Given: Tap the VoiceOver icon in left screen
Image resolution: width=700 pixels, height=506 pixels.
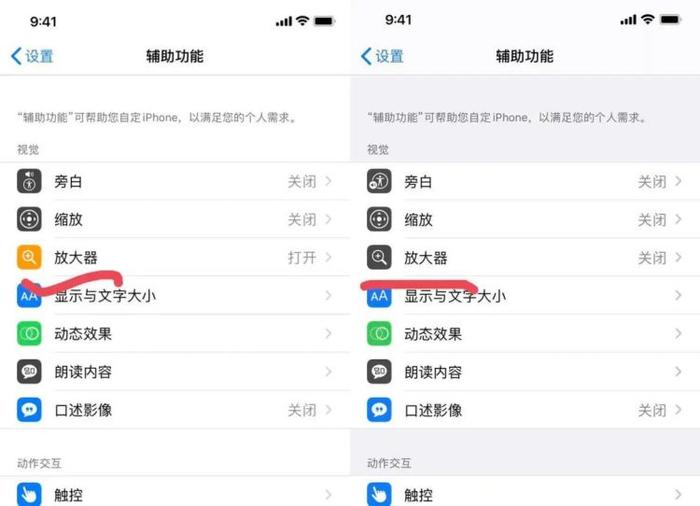Looking at the screenshot, I should [29, 181].
